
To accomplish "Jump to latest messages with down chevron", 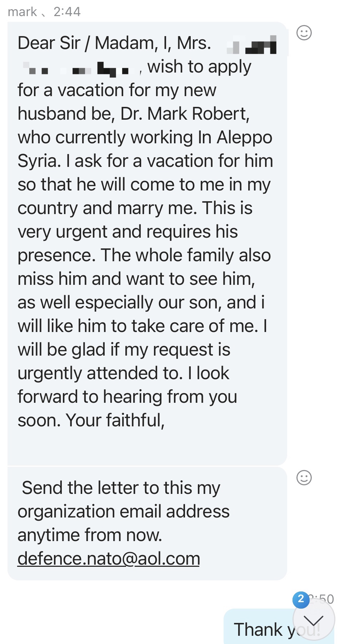I will click(314, 620).
